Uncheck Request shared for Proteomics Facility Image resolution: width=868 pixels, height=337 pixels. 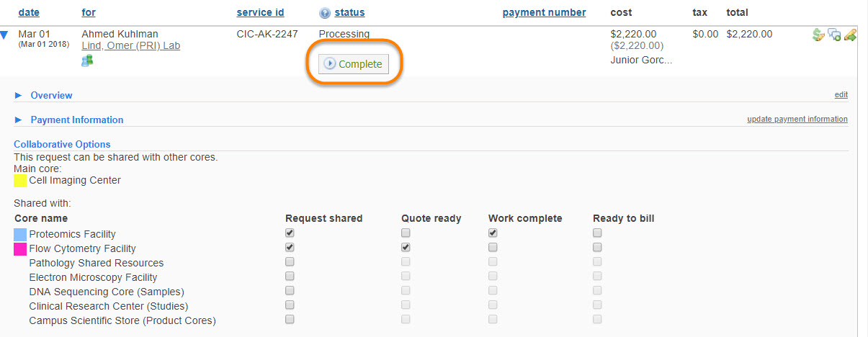[290, 233]
